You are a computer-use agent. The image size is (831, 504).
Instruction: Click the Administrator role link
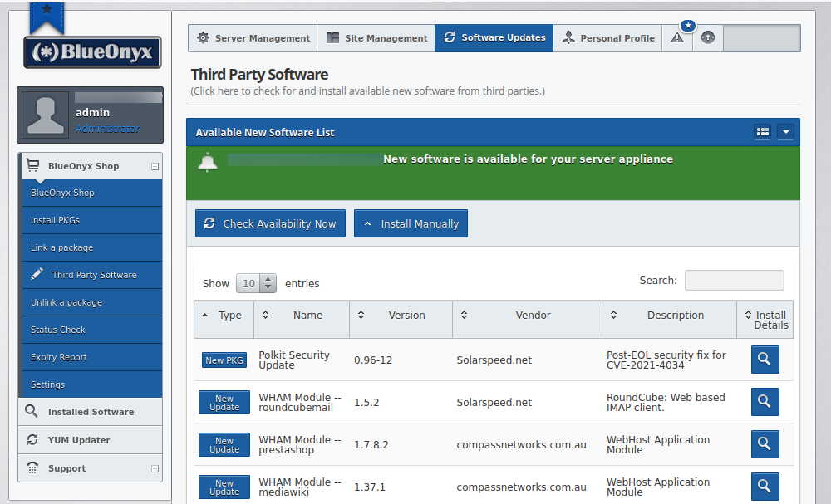coord(107,129)
